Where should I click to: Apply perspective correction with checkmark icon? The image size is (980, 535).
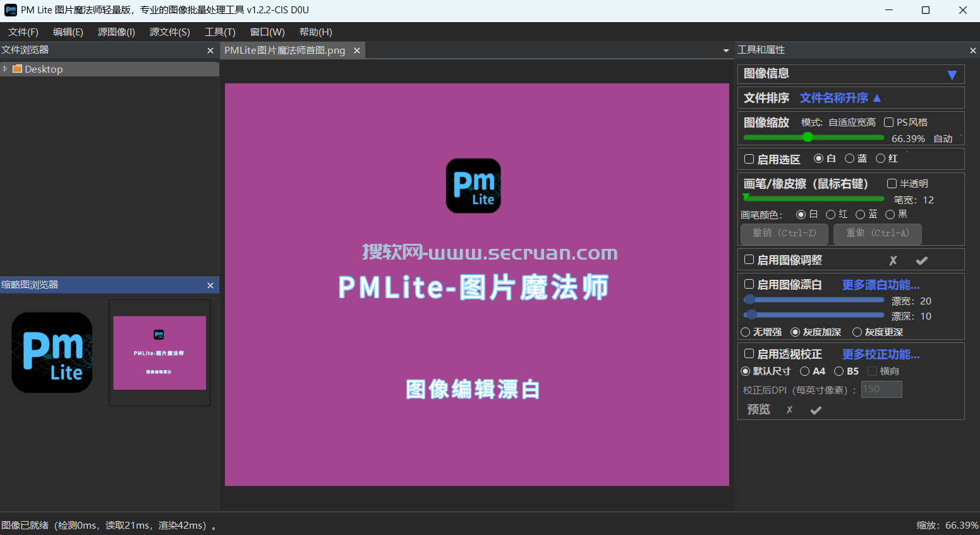[x=816, y=410]
